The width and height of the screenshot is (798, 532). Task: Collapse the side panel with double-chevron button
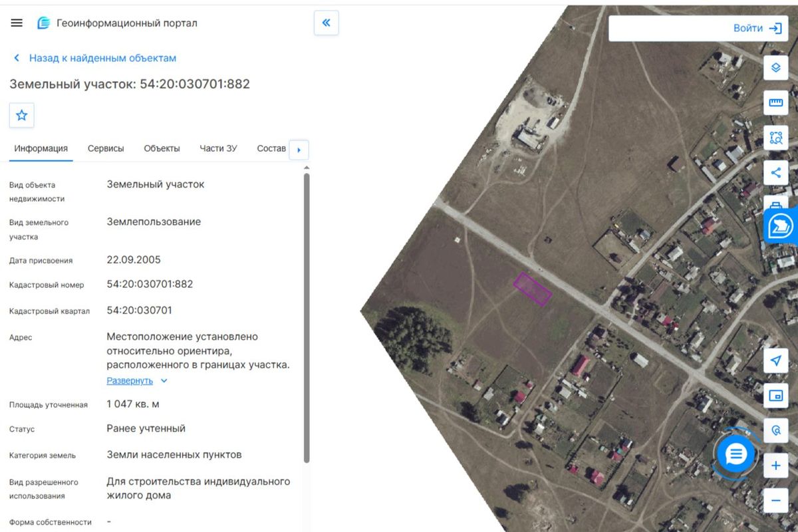(x=326, y=23)
